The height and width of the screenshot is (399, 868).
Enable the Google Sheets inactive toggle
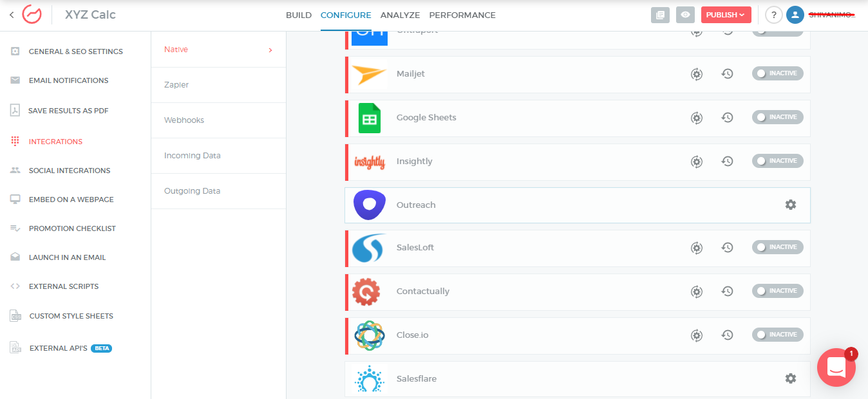(777, 117)
